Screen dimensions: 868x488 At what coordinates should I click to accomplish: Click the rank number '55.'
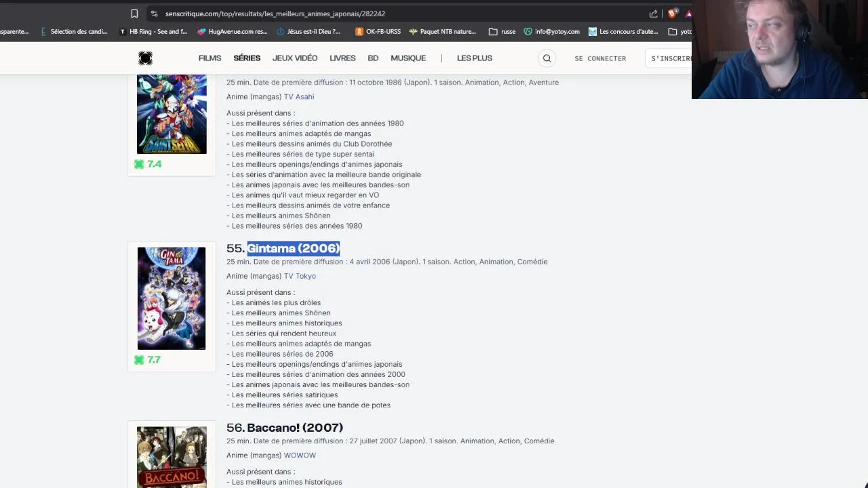click(x=235, y=248)
